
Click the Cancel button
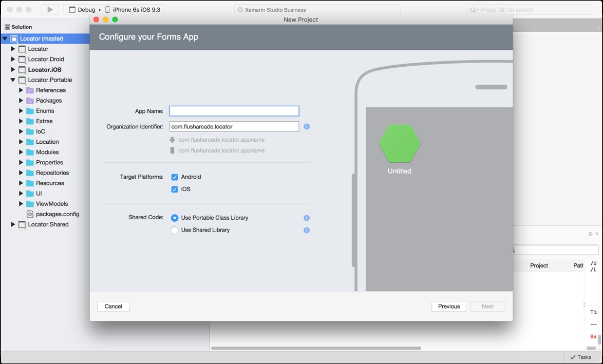pos(114,306)
